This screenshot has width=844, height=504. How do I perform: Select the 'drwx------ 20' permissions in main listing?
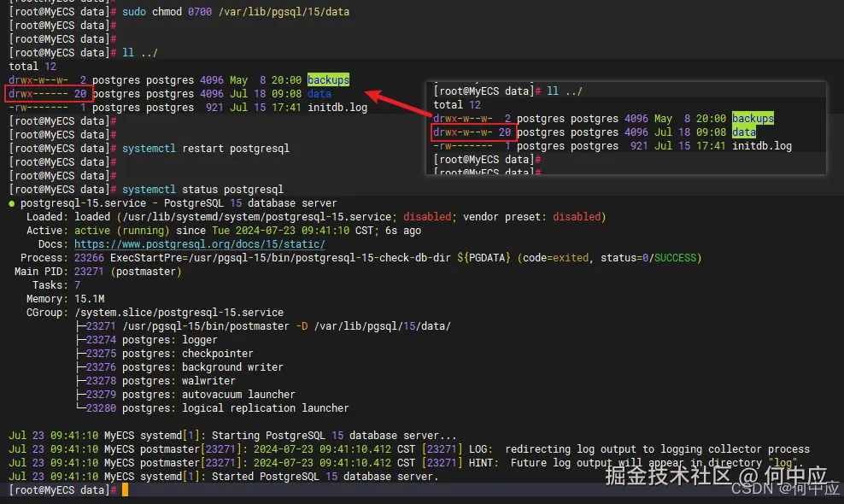click(x=47, y=94)
